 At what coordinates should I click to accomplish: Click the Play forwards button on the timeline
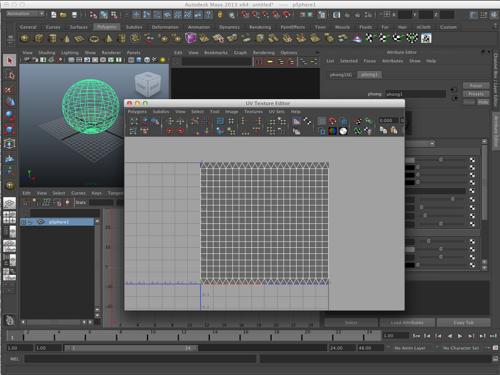pyautogui.click(x=460, y=336)
